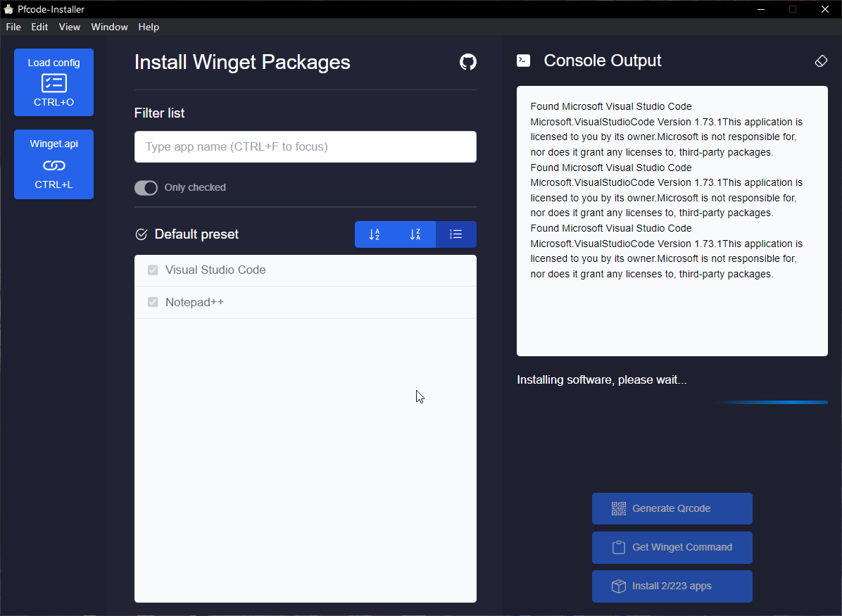Click the Visual Studio Code list label
The image size is (842, 616).
point(215,270)
